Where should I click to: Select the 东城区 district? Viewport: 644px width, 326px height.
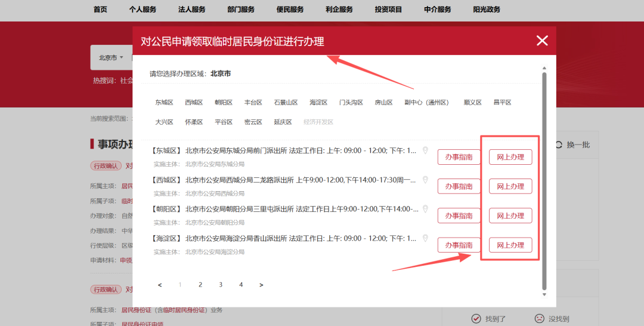pyautogui.click(x=165, y=102)
